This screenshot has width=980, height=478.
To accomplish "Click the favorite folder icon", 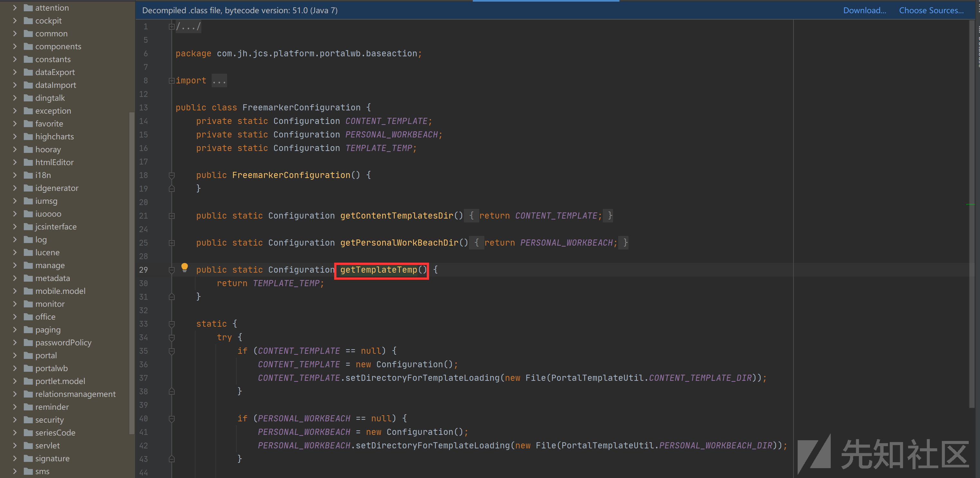I will tap(28, 123).
